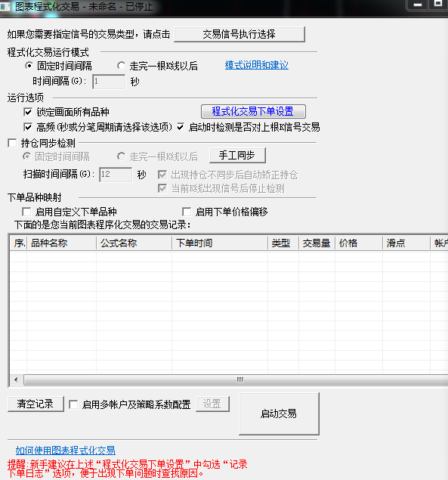Screen dimensions: 448x480
Task: Select sync 固定时间间隔 radio under 持仓同步检测
Action: 27,156
